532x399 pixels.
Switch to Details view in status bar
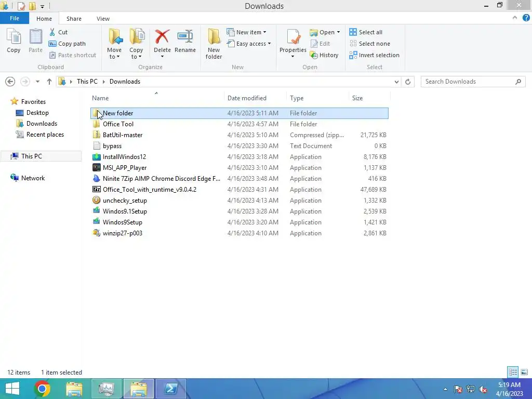point(513,372)
